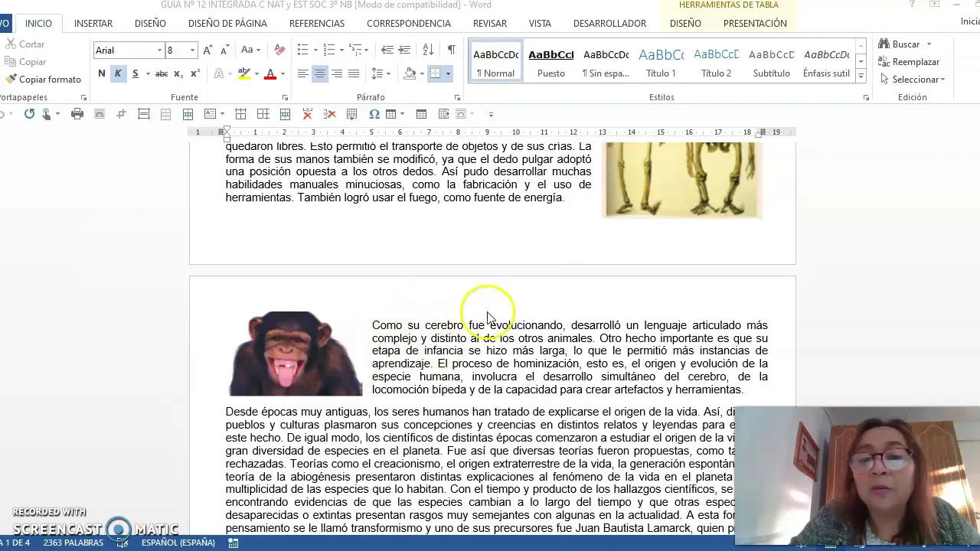Screen dimensions: 980x551
Task: Click the chimpanzee image
Action: (x=296, y=354)
